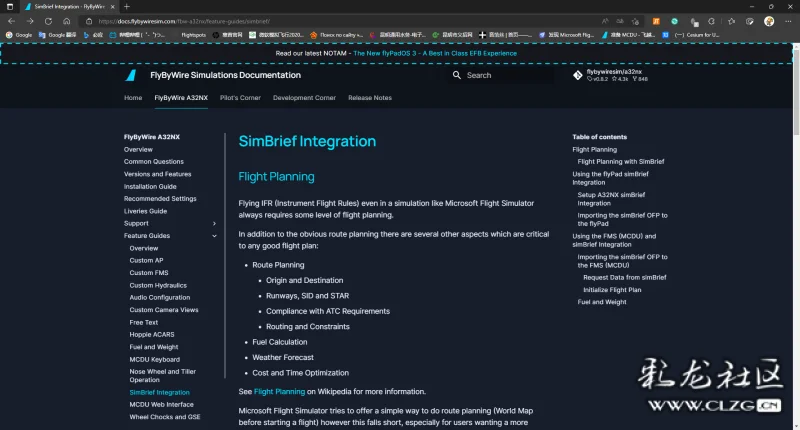Viewport: 800px width, 430px height.
Task: Open the Custom FMS guide
Action: point(149,273)
